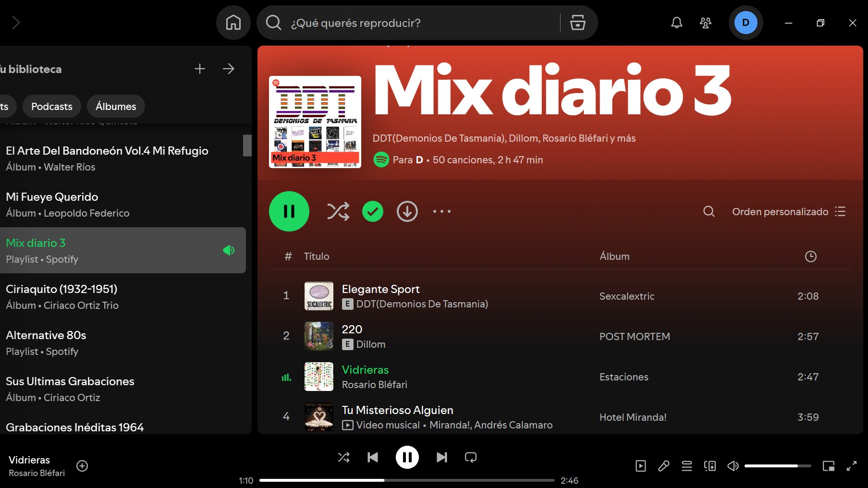The height and width of the screenshot is (488, 868).
Task: Click the library scrollbar thumb
Action: coord(247,145)
